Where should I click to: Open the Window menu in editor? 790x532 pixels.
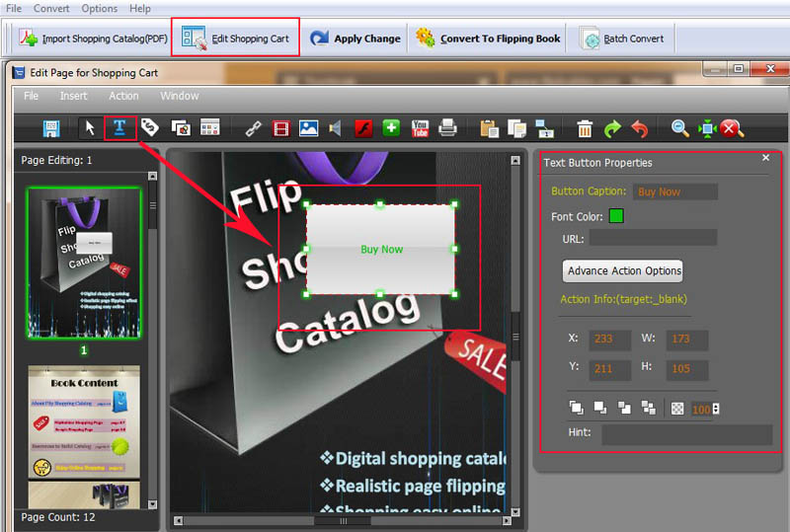pyautogui.click(x=180, y=96)
